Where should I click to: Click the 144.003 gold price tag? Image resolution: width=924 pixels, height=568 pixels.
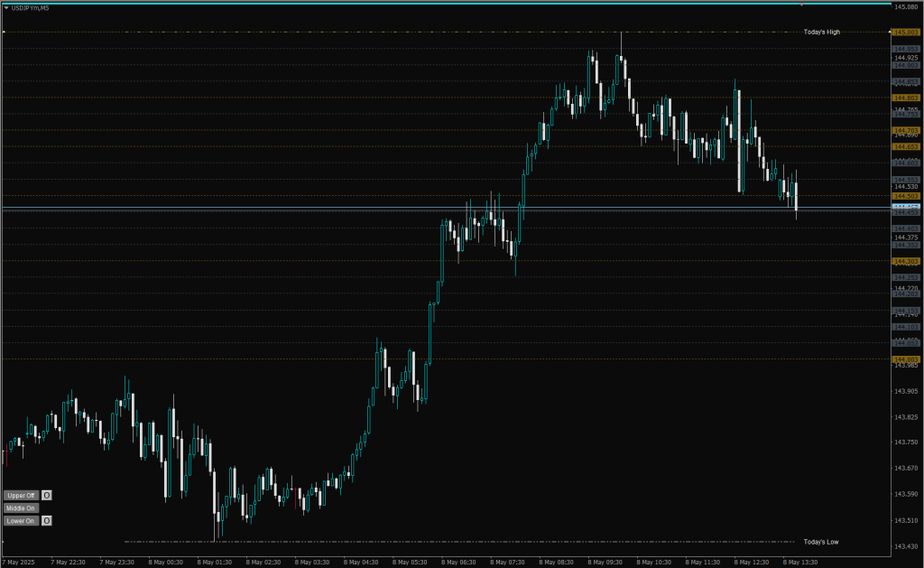[x=905, y=359]
